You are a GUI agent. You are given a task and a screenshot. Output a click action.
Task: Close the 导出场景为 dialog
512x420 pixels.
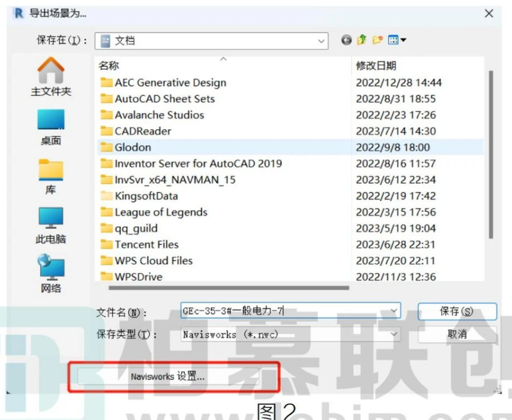pyautogui.click(x=489, y=14)
